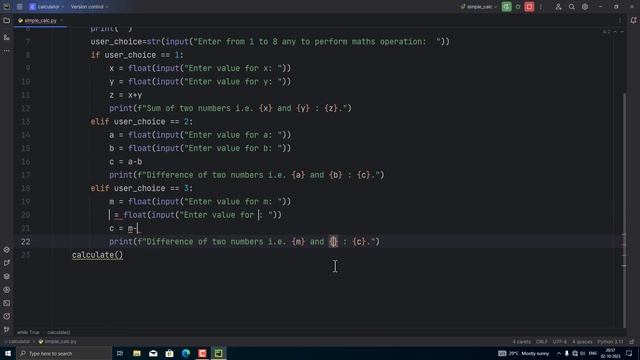Image resolution: width=640 pixels, height=360 pixels.
Task: Show more tool windows ellipsis
Action: 7,51
